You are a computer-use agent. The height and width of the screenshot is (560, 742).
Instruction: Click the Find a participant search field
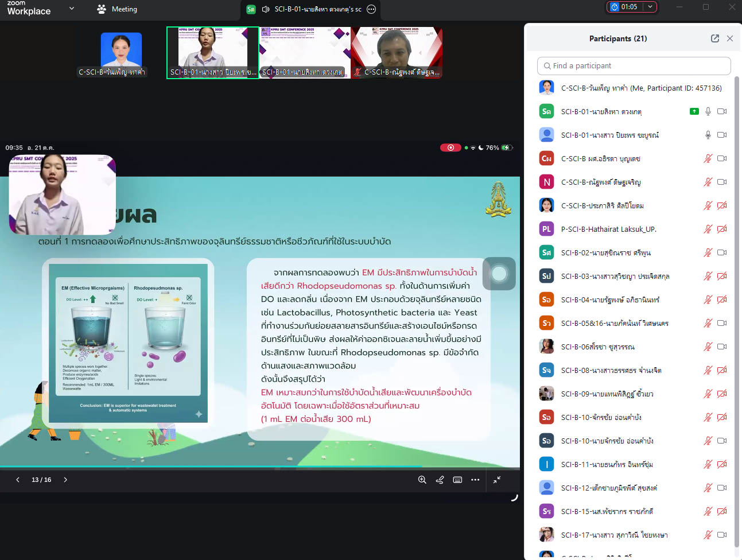[x=634, y=66]
